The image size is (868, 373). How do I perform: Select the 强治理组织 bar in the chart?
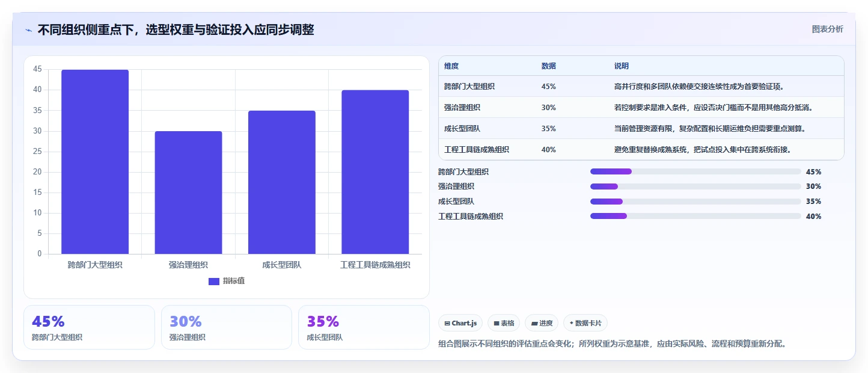pyautogui.click(x=188, y=193)
